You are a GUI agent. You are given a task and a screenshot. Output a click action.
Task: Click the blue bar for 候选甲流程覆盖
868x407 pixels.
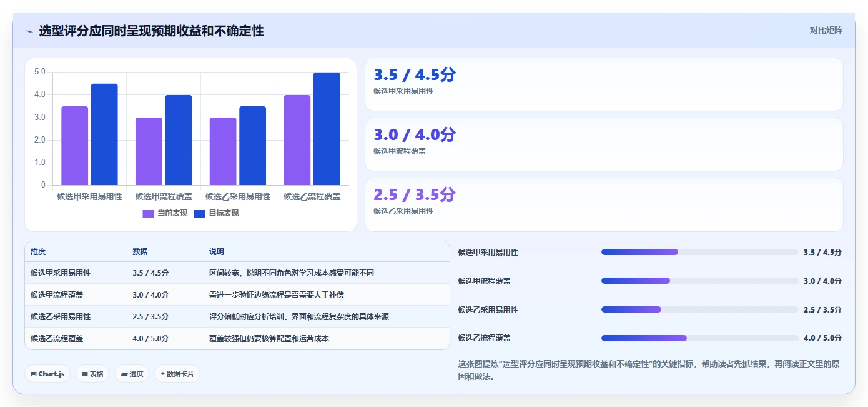click(x=179, y=140)
